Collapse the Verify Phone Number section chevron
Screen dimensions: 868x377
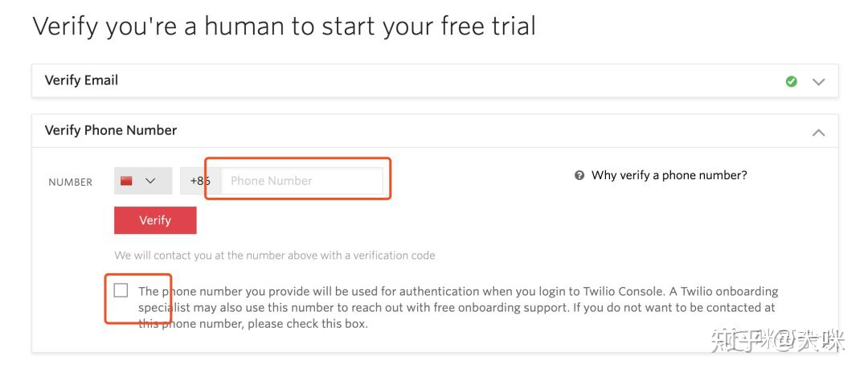tap(819, 132)
